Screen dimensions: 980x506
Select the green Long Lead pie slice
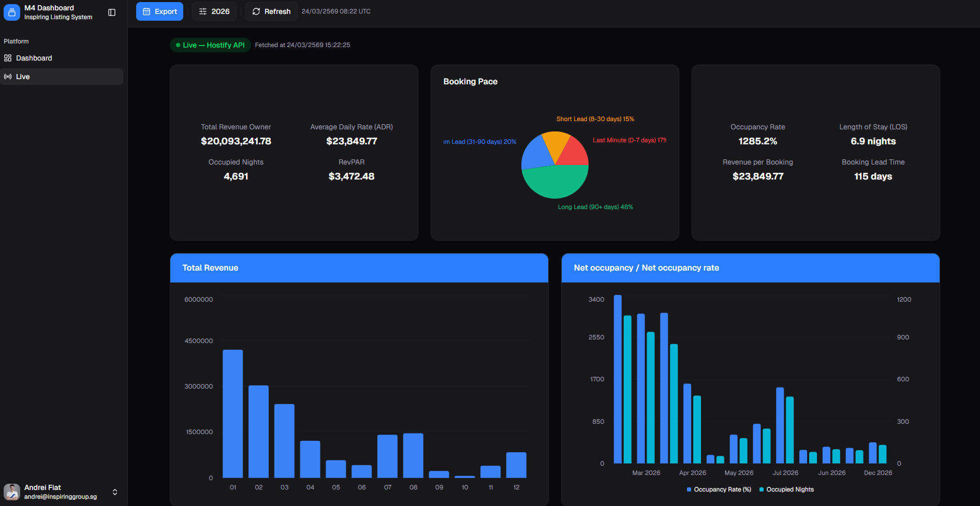coord(555,183)
